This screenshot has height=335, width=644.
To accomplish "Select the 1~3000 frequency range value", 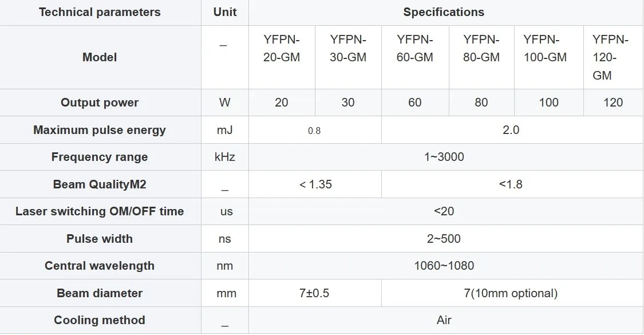I will [x=444, y=157].
